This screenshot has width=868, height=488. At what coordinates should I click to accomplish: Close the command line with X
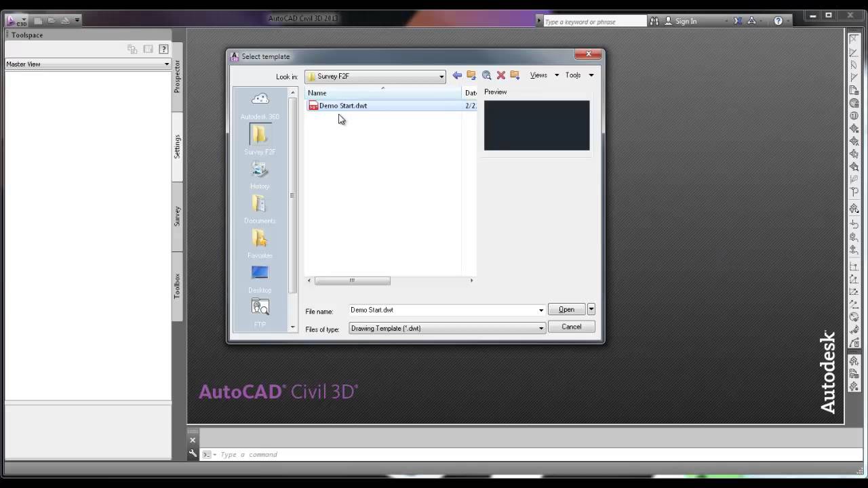pyautogui.click(x=193, y=440)
